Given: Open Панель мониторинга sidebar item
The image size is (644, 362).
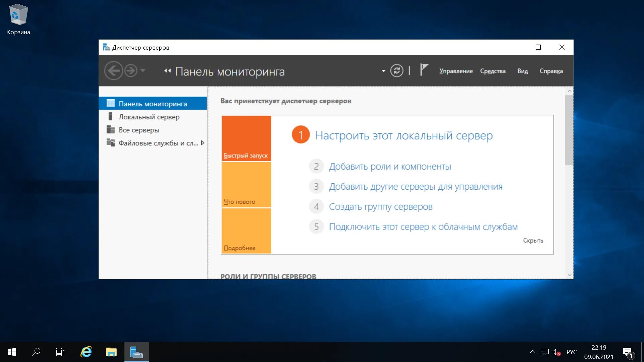Looking at the screenshot, I should tap(153, 104).
